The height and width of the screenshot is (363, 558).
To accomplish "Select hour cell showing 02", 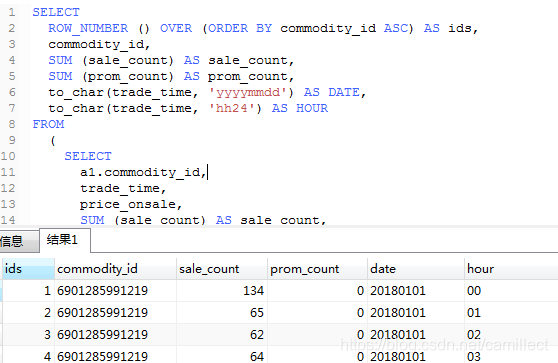I will [x=511, y=335].
